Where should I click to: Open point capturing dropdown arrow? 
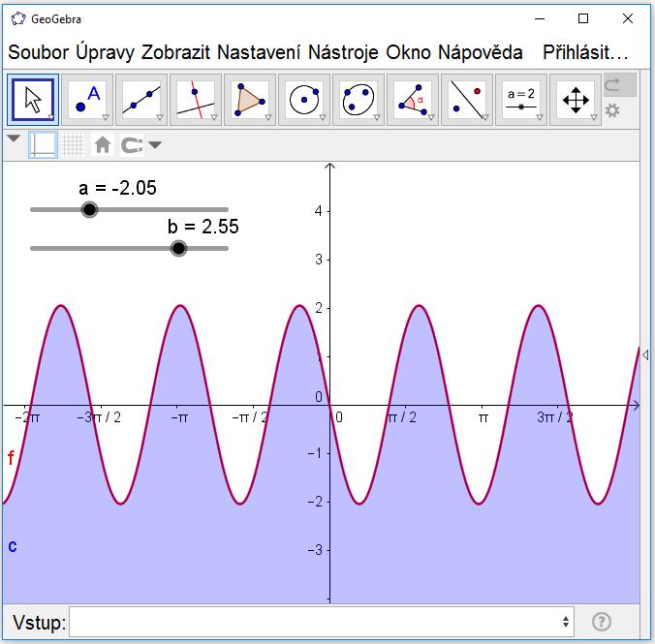coord(155,145)
